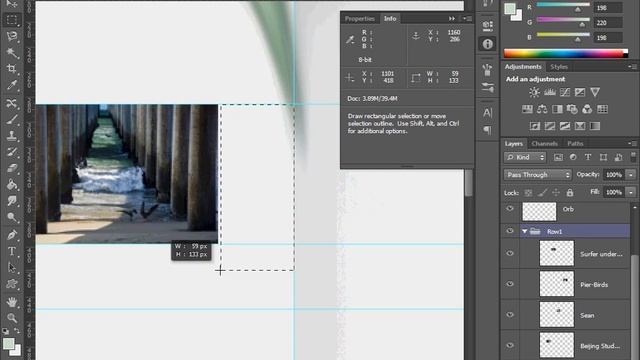Screen dimensions: 640x360
Task: Select the Lasso tool
Action: point(12,36)
